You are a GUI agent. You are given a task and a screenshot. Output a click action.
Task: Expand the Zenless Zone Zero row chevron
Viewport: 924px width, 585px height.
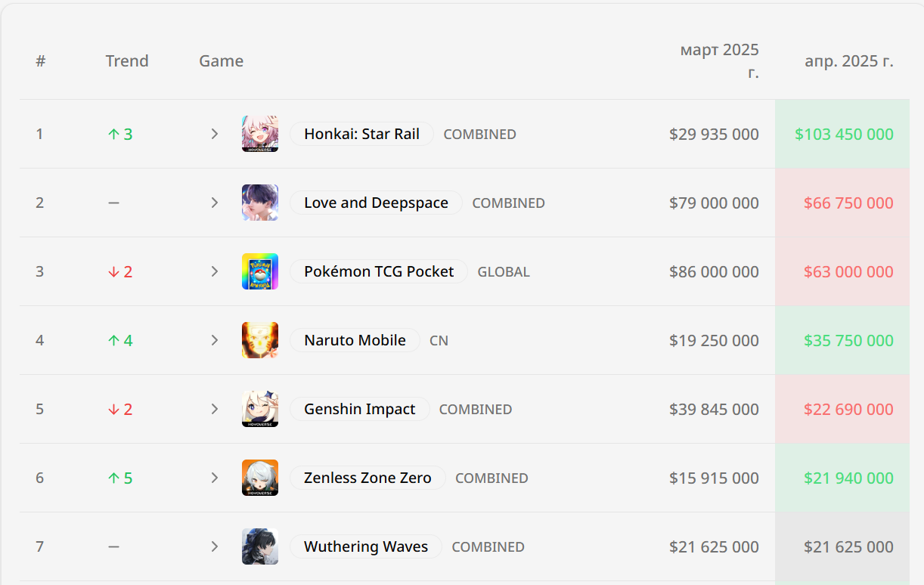tap(215, 478)
